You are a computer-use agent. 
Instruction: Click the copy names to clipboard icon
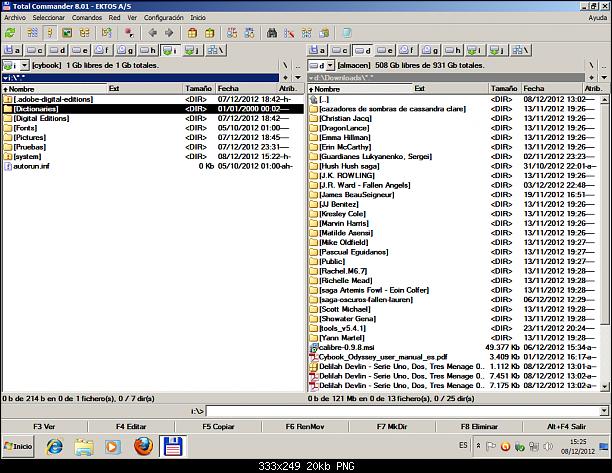tap(324, 33)
